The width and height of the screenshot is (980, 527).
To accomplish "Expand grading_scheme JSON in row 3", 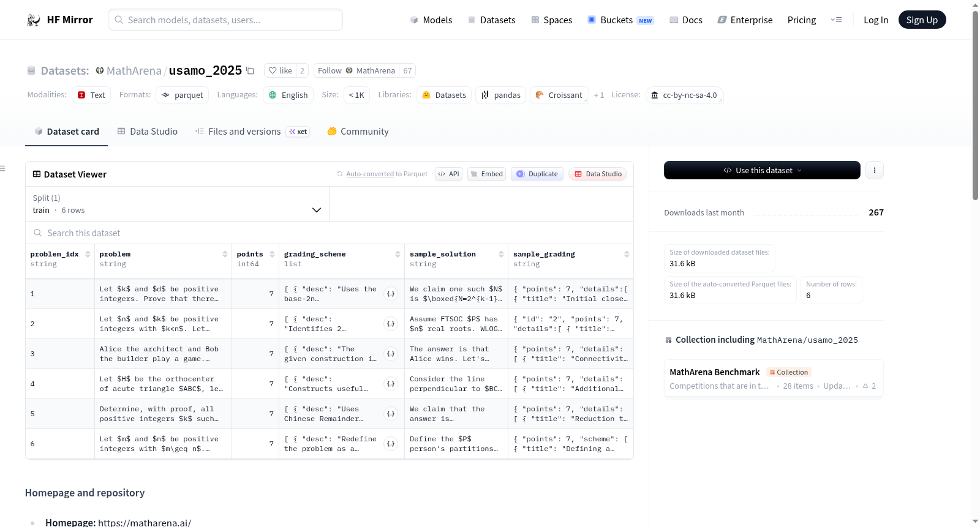I will (x=391, y=354).
